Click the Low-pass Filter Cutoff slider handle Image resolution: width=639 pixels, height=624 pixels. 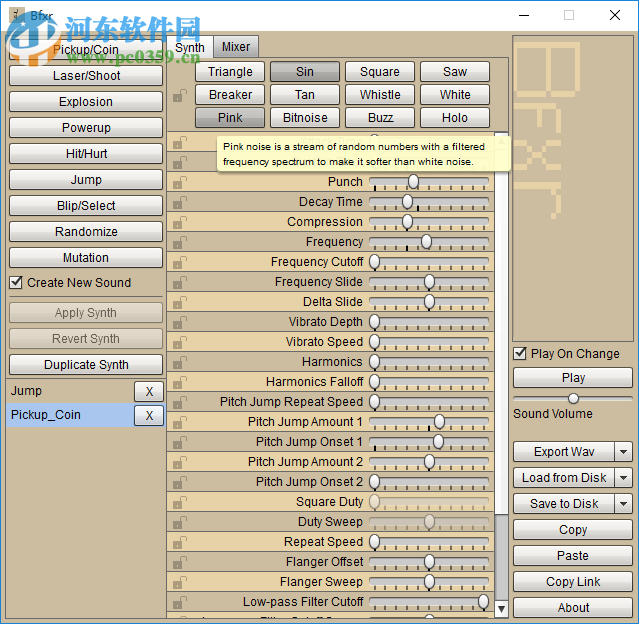click(x=483, y=601)
